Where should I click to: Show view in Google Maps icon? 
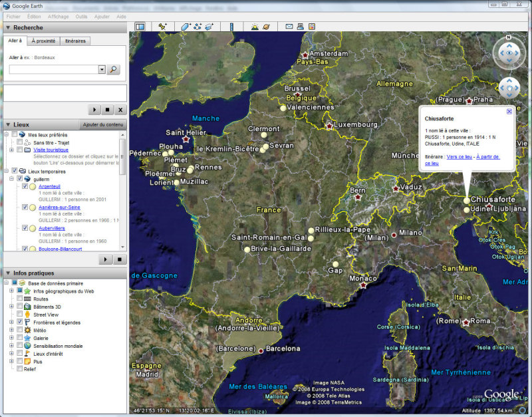point(312,26)
